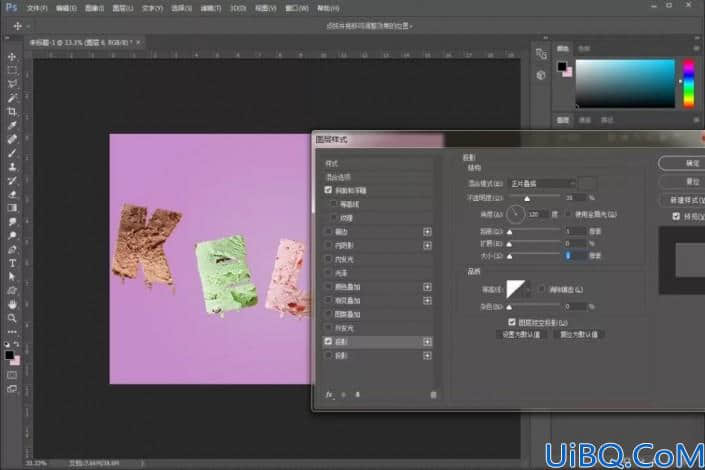This screenshot has width=705, height=470.
Task: Switch to the 通道 (Channels) panel tab
Action: coord(585,120)
